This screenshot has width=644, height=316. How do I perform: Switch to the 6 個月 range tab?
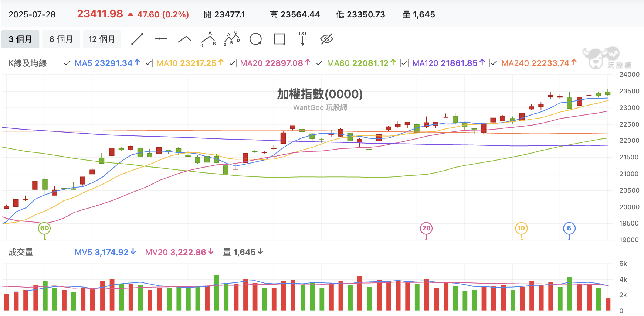pyautogui.click(x=61, y=39)
